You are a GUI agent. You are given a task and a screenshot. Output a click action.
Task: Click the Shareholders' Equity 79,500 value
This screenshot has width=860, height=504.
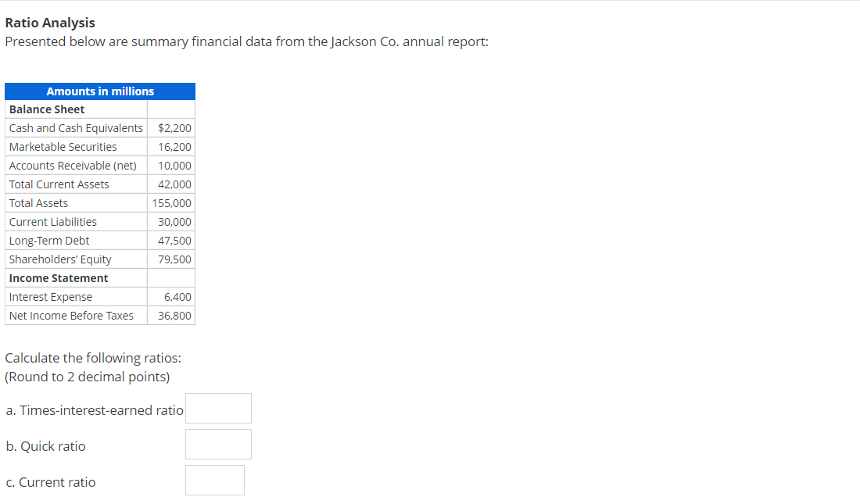tap(177, 259)
